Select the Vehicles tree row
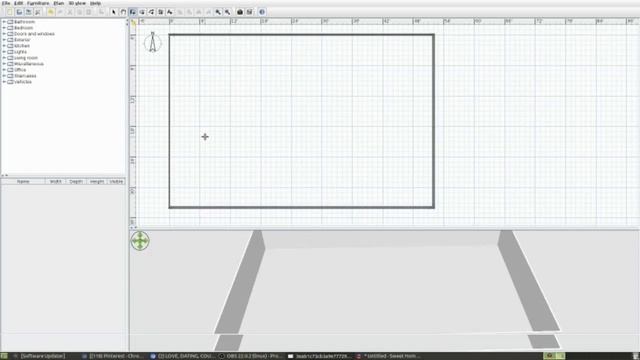This screenshot has height=360, width=640. (19, 82)
